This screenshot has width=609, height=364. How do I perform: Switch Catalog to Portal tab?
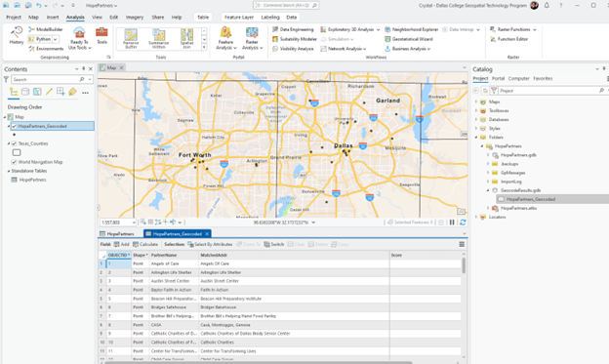[x=498, y=78]
